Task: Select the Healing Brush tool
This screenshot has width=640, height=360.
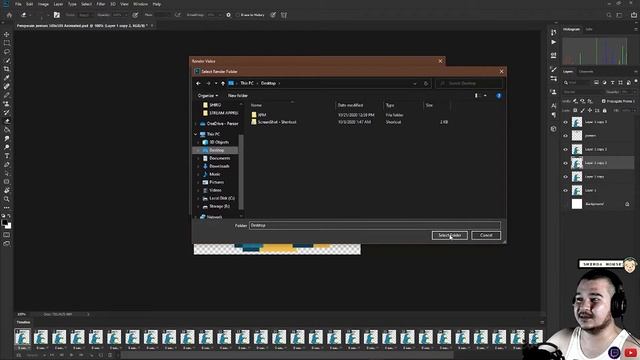Action: tap(7, 86)
